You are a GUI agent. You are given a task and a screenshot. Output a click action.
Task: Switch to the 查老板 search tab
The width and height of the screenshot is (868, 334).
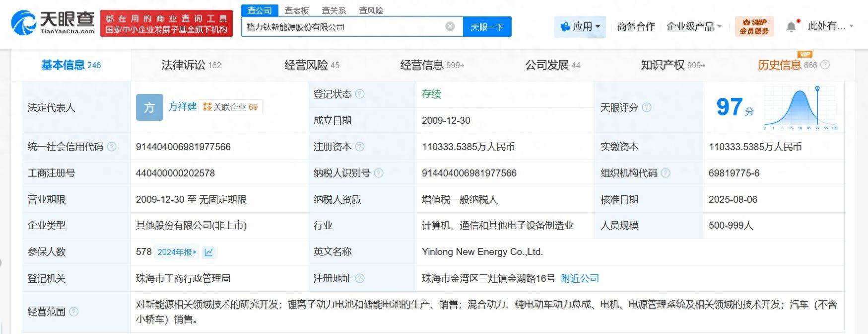[297, 10]
